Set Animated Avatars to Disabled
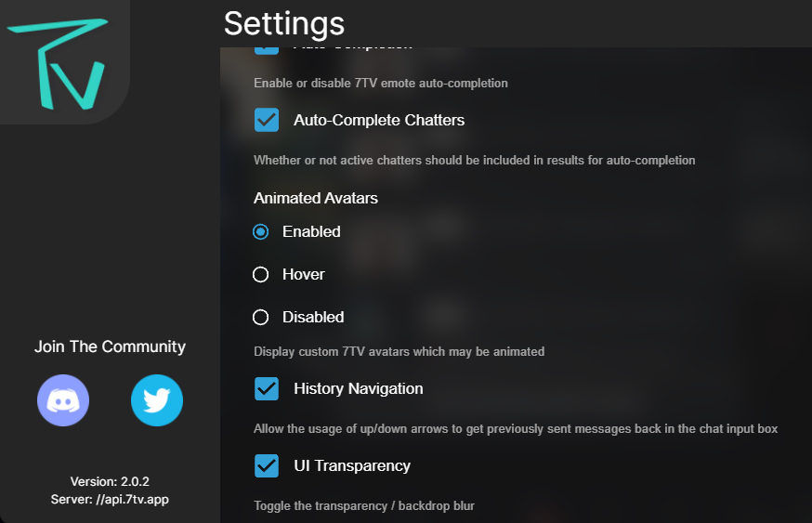 pos(261,317)
